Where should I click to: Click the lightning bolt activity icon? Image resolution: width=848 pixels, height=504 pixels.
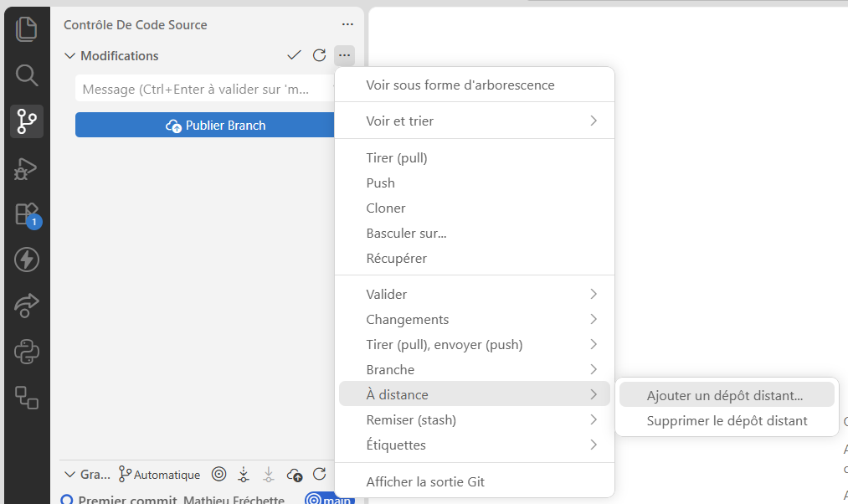coord(27,260)
